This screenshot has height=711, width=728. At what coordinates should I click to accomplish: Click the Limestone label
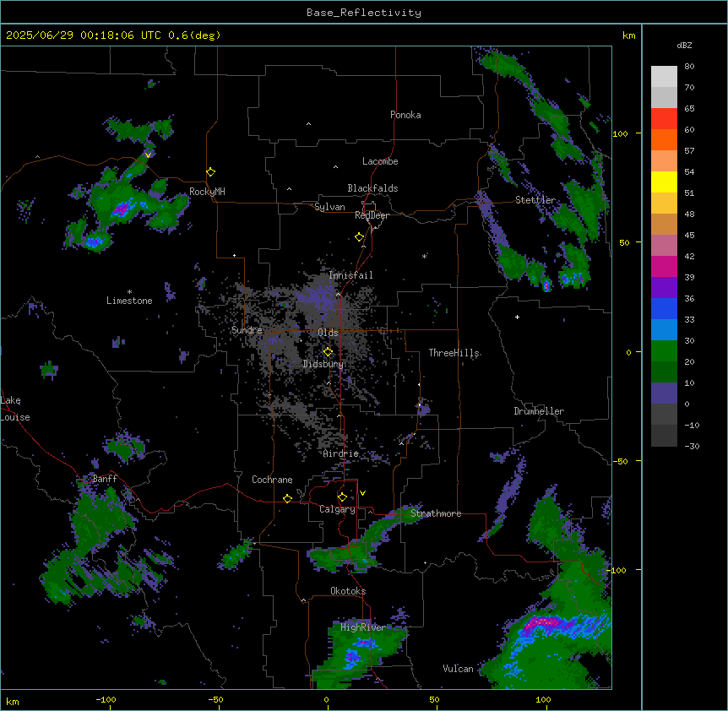(129, 301)
